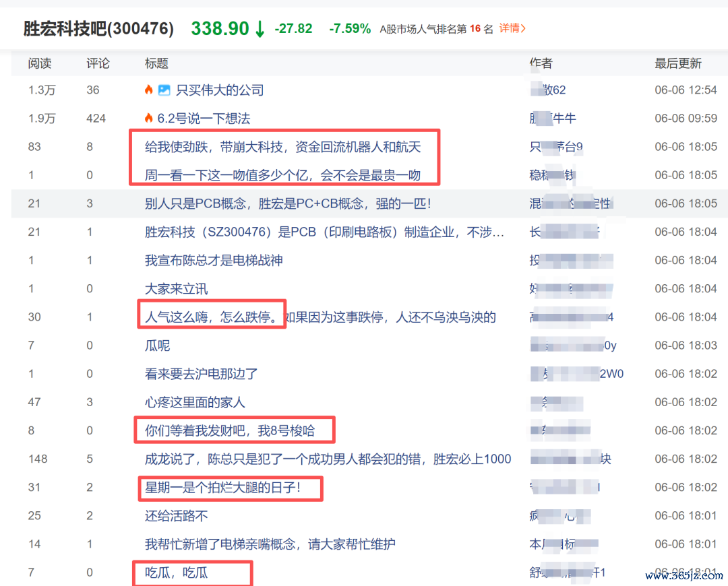Open post 周一看一下这一吻值多少个亿
The image size is (728, 586).
[x=282, y=175]
